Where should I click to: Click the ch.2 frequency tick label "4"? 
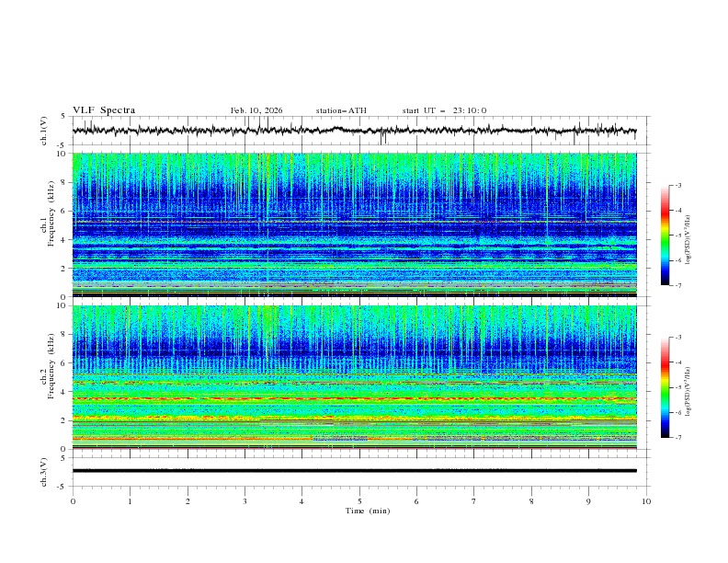(x=64, y=392)
